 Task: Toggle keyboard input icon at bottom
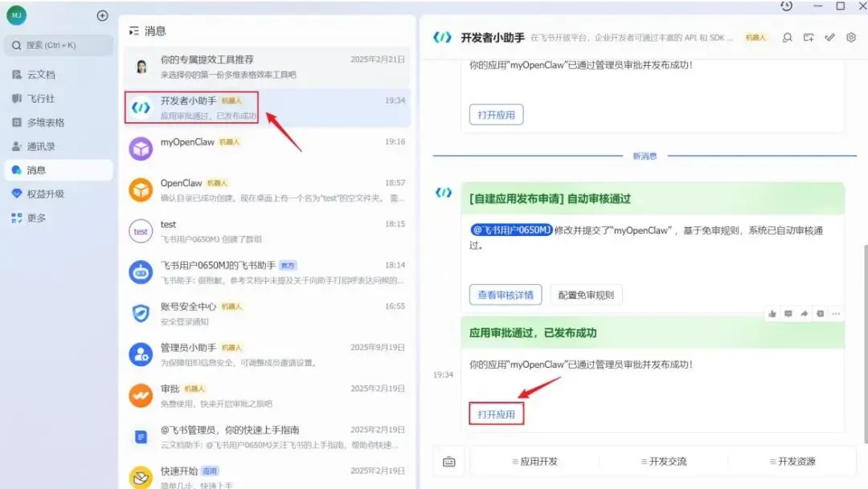(449, 462)
